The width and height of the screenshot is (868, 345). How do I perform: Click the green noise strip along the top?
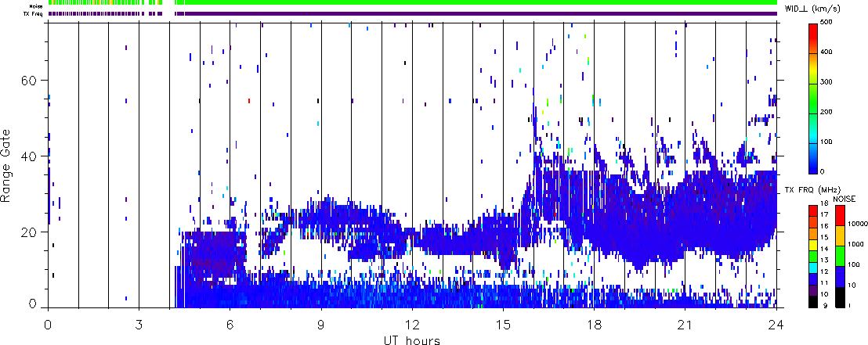(413, 2)
